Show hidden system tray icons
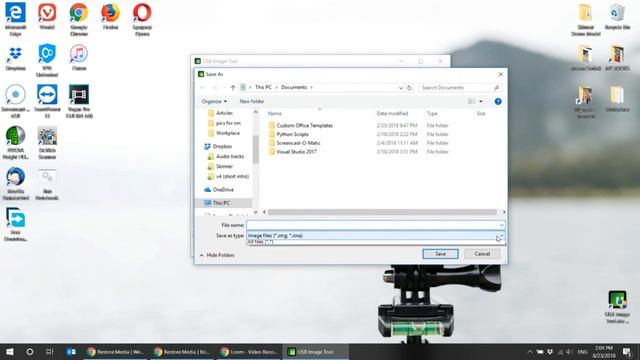Viewport: 640px width, 360px height. click(x=530, y=352)
